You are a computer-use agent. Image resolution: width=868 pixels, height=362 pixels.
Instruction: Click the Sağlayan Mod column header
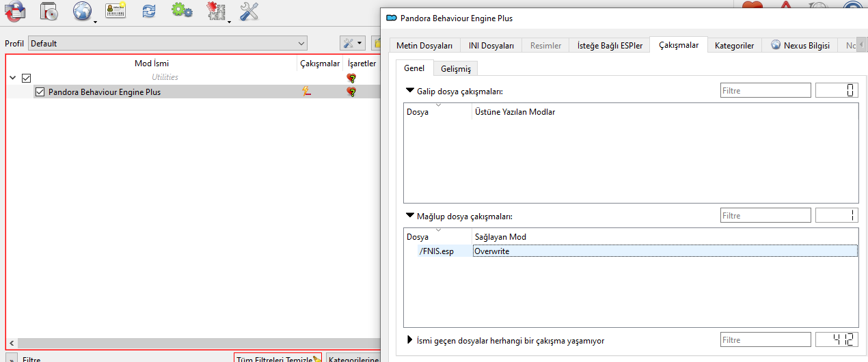(x=664, y=237)
